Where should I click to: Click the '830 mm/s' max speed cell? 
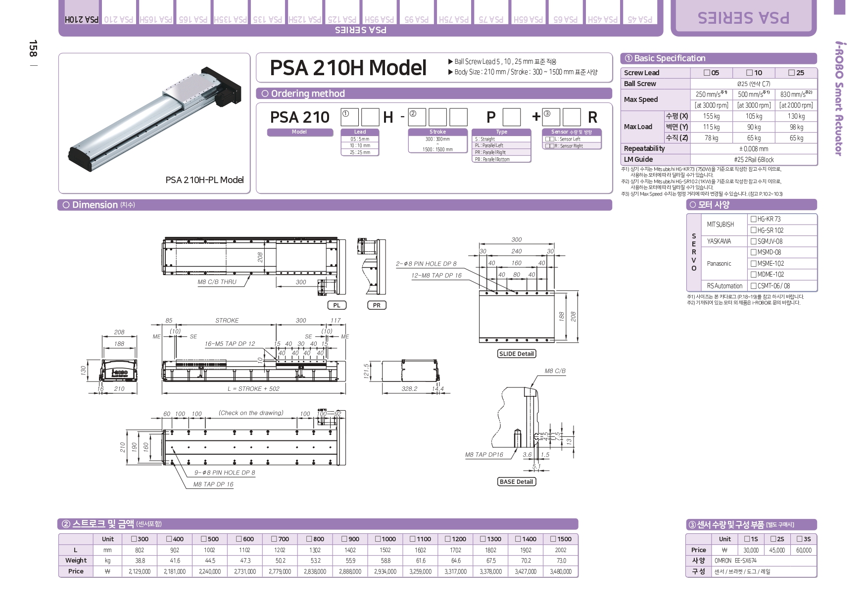[796, 94]
